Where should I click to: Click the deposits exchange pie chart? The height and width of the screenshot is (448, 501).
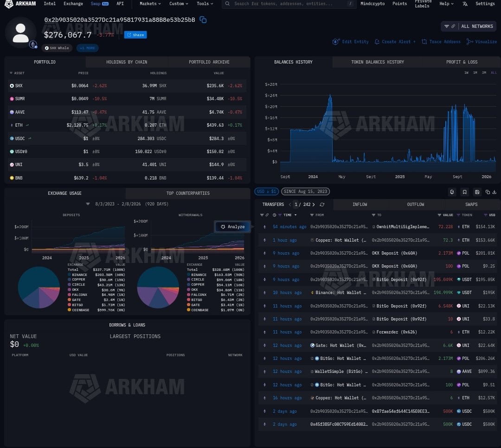(x=39, y=287)
